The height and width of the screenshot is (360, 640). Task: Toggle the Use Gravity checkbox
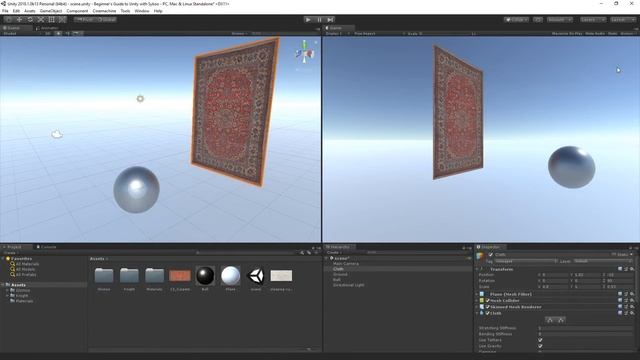pyautogui.click(x=540, y=346)
